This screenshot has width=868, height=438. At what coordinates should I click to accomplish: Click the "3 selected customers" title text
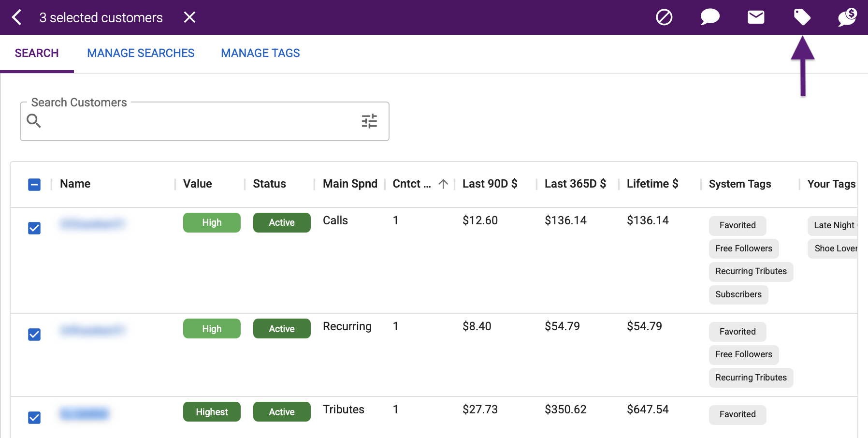[101, 17]
